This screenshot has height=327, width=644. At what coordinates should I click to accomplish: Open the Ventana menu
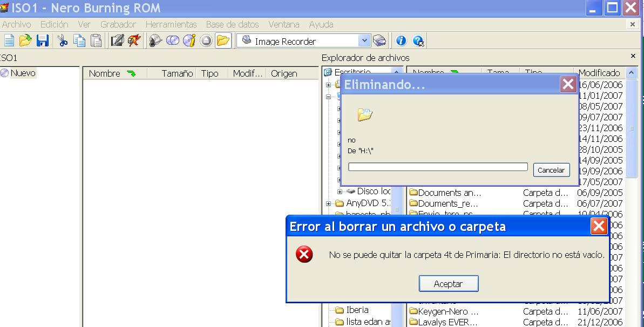[284, 25]
